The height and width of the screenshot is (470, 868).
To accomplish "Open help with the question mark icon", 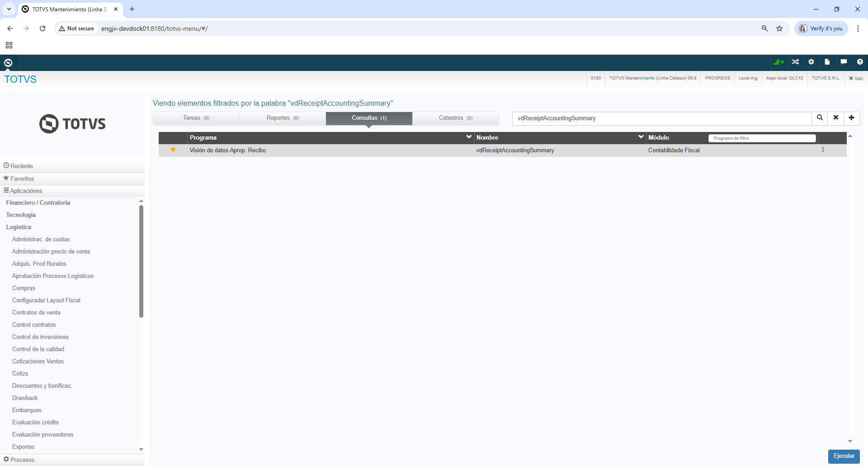I will click(860, 62).
